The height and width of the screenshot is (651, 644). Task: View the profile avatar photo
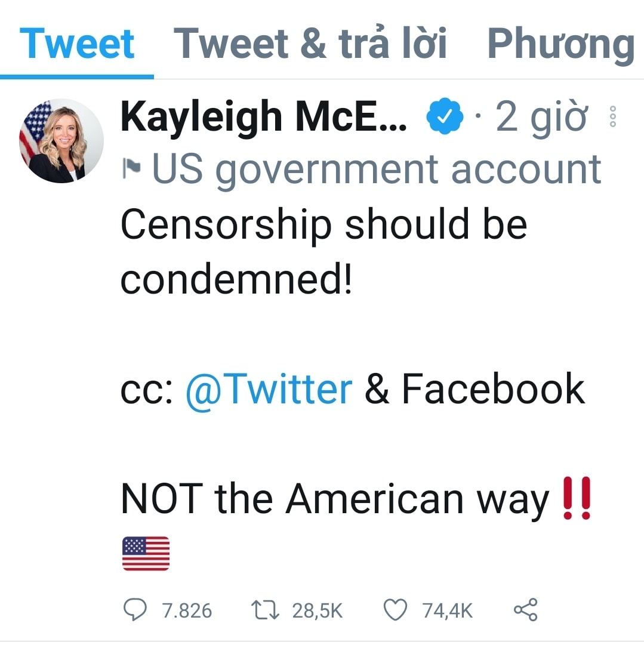tap(61, 141)
